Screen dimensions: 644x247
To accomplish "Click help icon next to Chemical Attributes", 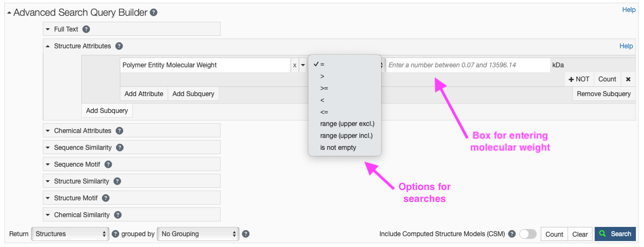I will [x=119, y=131].
